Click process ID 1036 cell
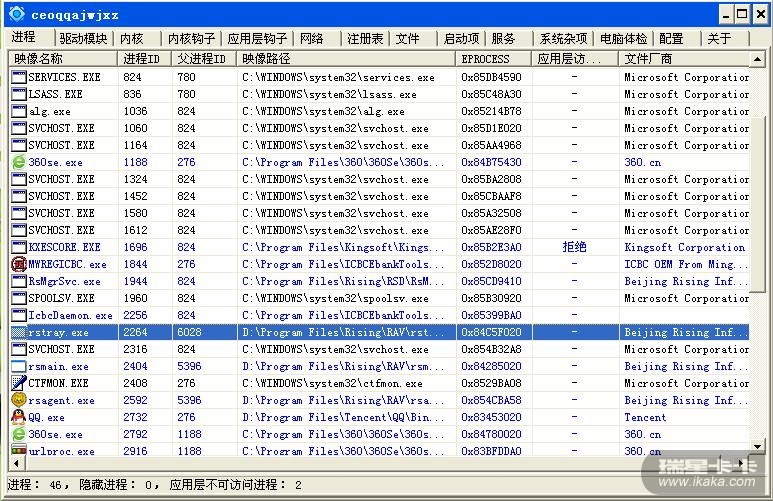The width and height of the screenshot is (773, 501). [x=136, y=111]
